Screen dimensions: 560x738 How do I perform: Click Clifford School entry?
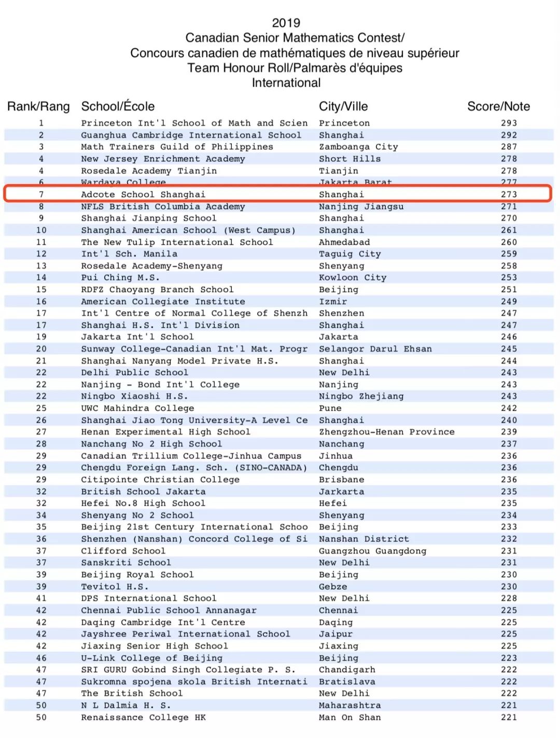123,551
